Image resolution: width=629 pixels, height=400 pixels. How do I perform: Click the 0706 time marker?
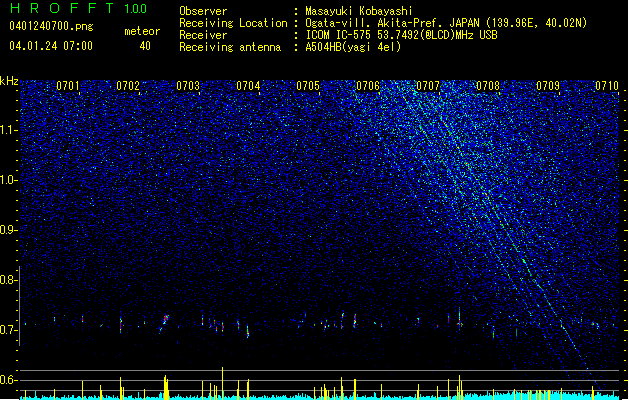[x=368, y=86]
